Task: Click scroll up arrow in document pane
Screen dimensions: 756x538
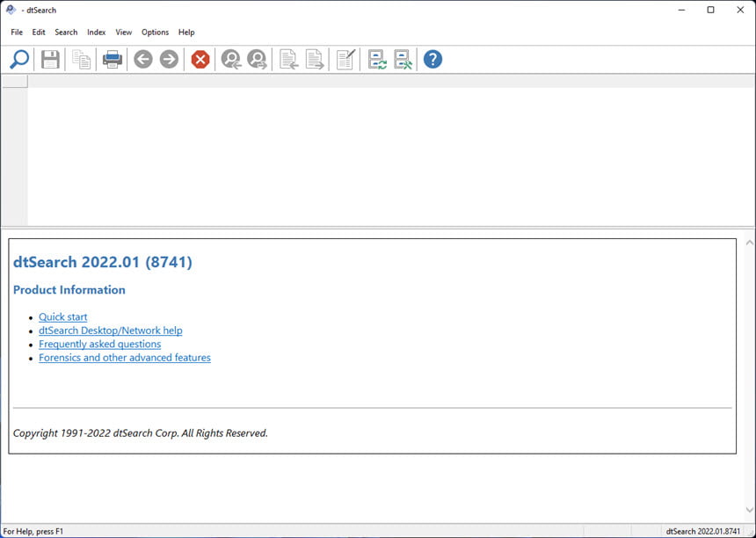Action: point(750,243)
